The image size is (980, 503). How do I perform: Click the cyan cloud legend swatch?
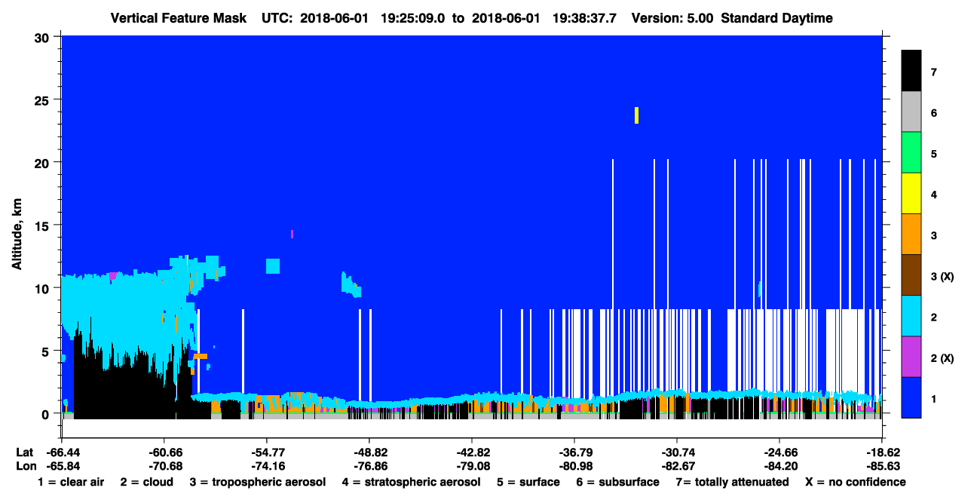click(x=911, y=316)
